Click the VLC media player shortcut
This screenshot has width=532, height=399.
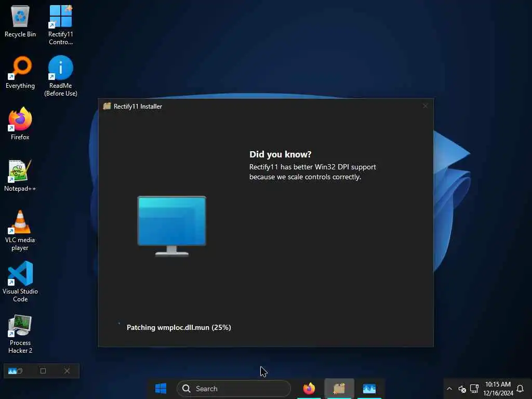[x=20, y=231]
